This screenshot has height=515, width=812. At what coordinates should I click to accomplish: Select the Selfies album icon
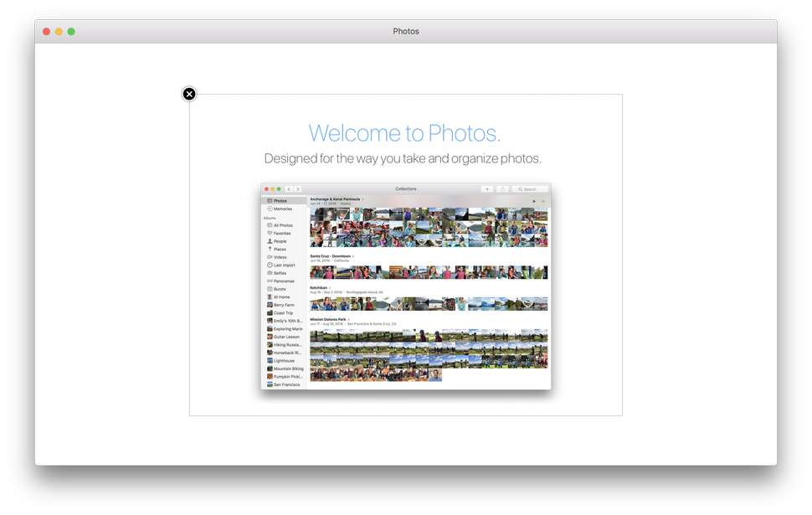(x=270, y=272)
